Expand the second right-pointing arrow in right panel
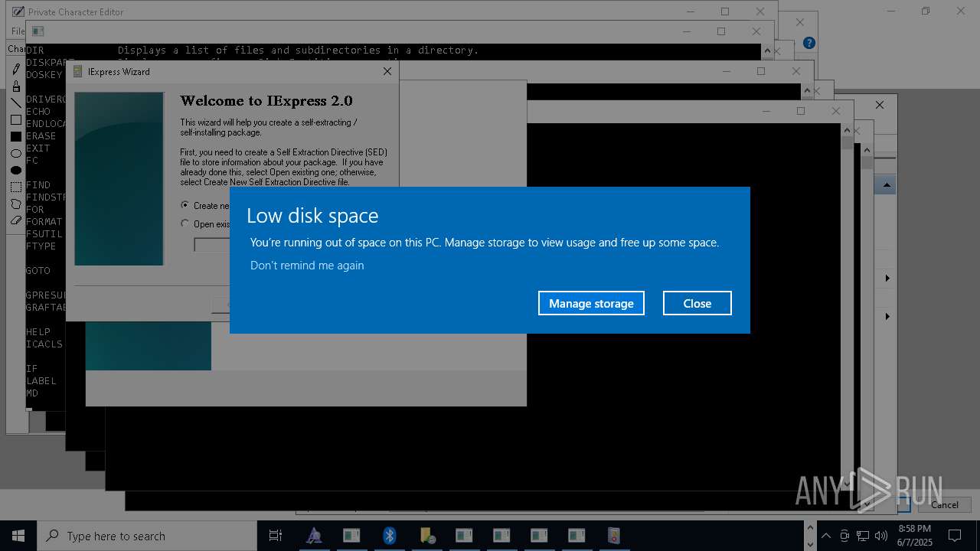 pos(887,316)
